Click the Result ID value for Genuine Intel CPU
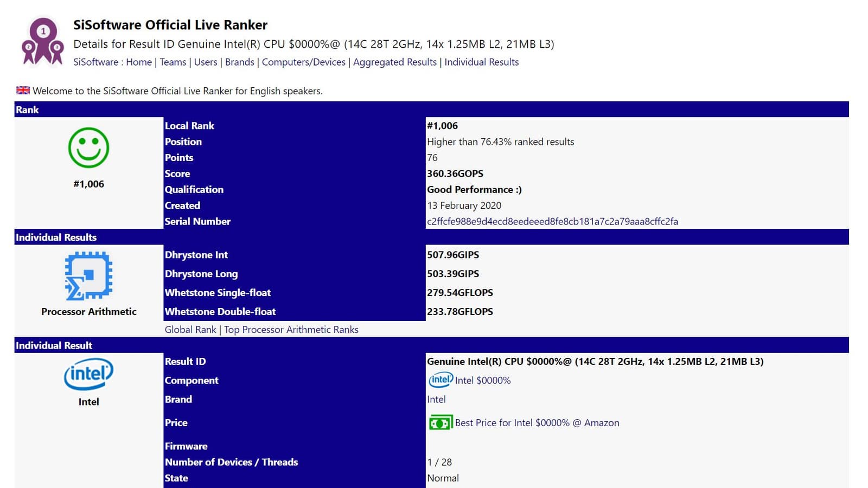This screenshot has width=868, height=488. pyautogui.click(x=595, y=362)
